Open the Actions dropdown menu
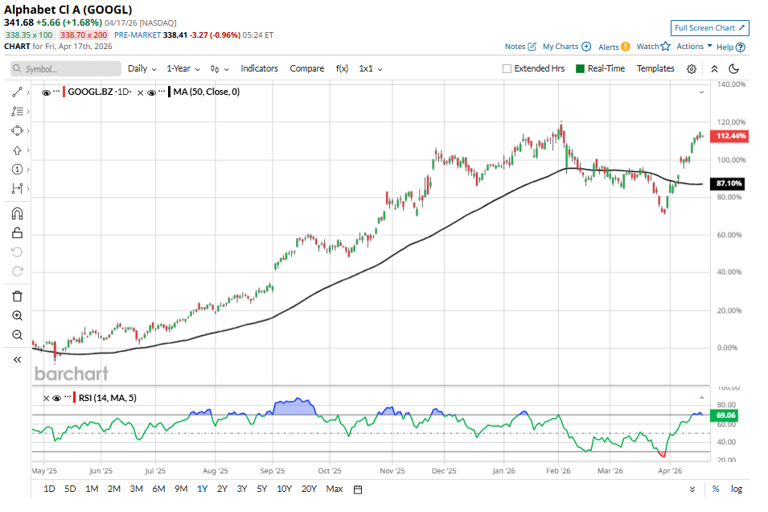Screen dimensions: 768x512 694,46
